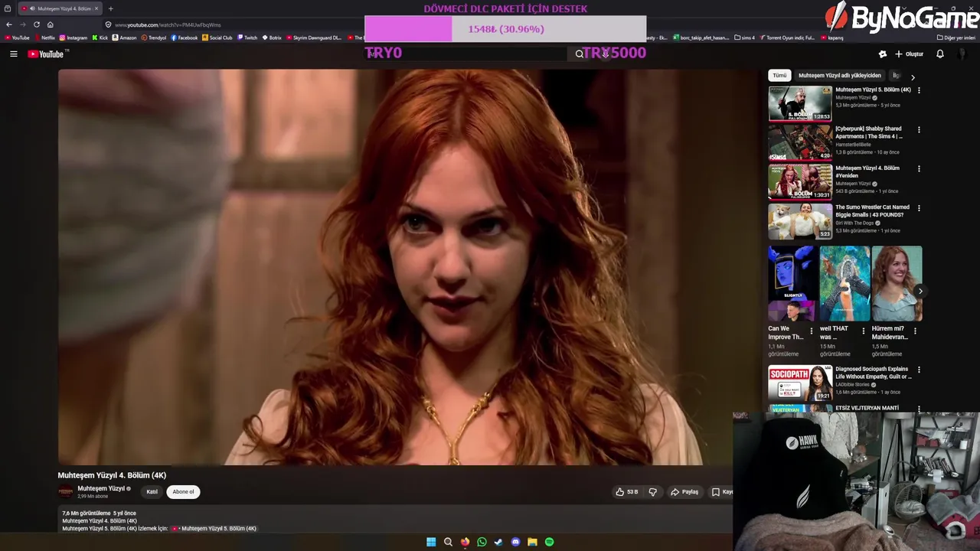Open the well THAT was... short
Image resolution: width=980 pixels, height=551 pixels.
(844, 283)
